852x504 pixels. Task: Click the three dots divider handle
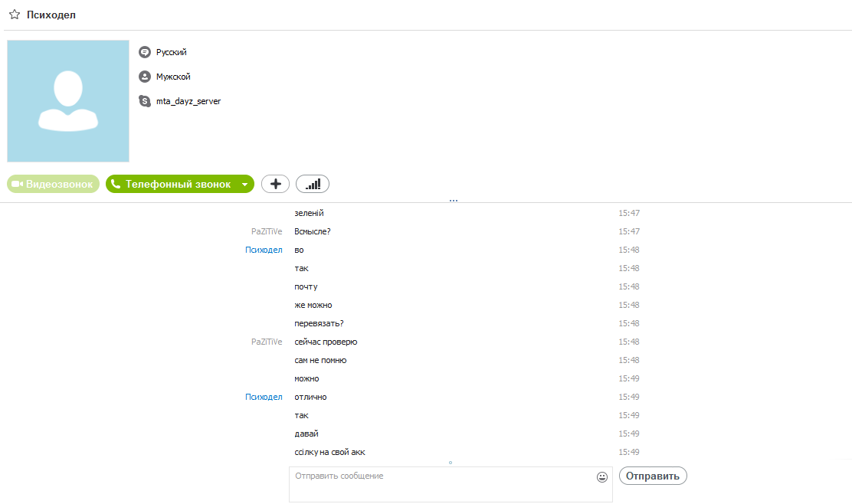click(x=454, y=201)
